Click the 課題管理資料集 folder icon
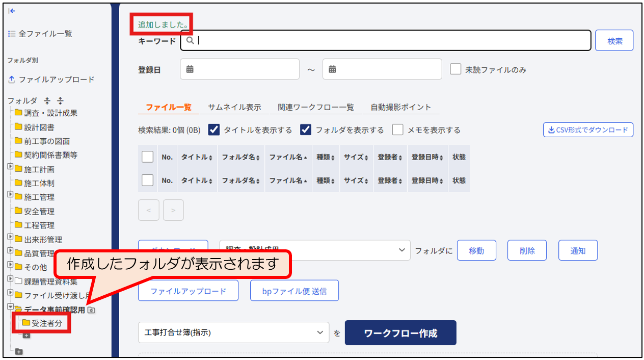The image size is (644, 360). coord(18,281)
